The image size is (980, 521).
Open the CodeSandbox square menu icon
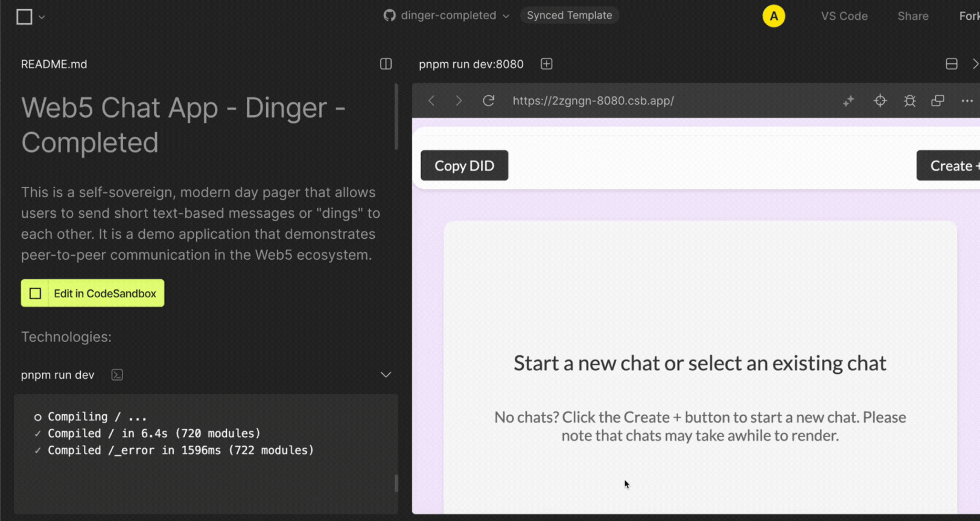point(24,16)
